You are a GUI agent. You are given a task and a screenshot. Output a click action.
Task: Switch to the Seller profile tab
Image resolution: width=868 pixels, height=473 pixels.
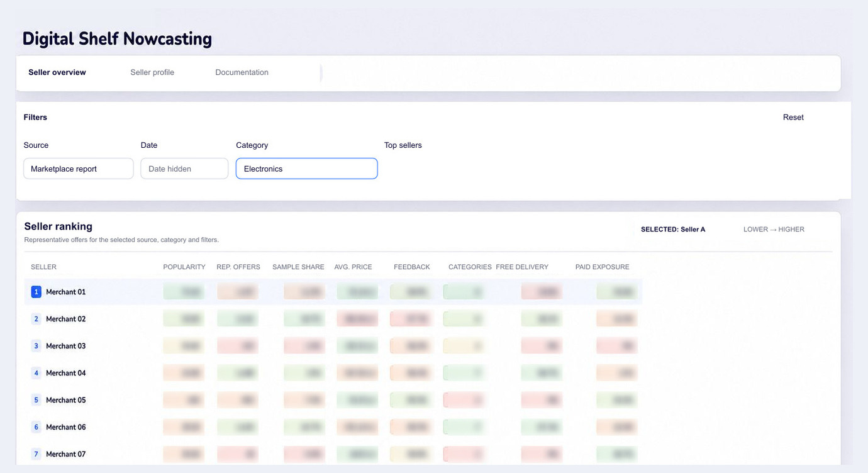(152, 72)
